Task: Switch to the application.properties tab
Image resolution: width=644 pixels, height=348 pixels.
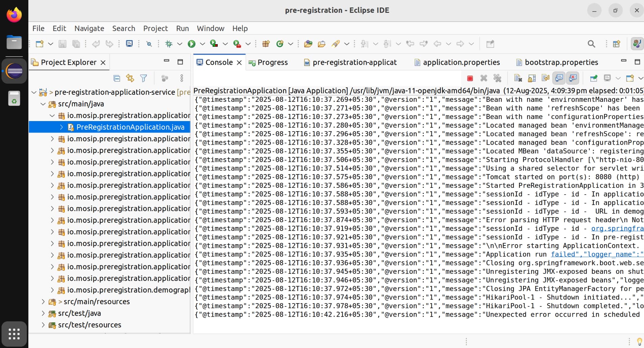Action: (x=457, y=62)
